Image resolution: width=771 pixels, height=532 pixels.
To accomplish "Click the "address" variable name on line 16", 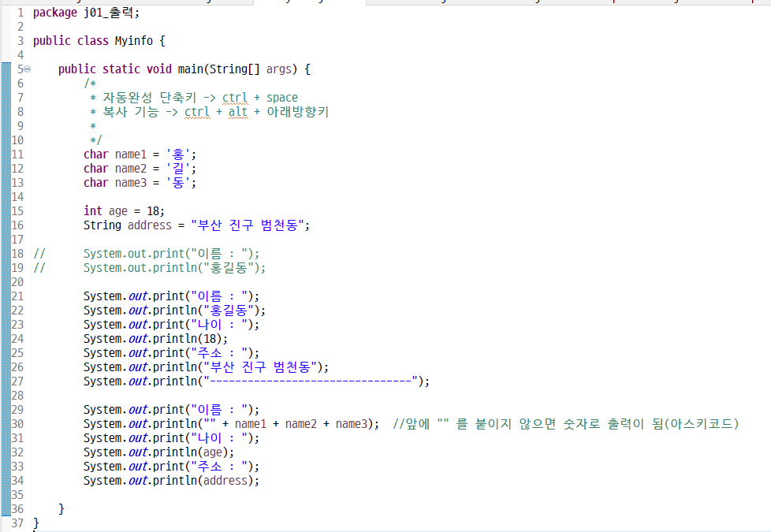I will (x=150, y=225).
